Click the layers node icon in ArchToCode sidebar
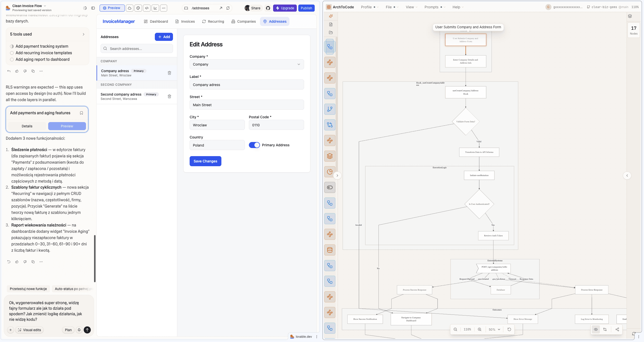 pos(330,156)
